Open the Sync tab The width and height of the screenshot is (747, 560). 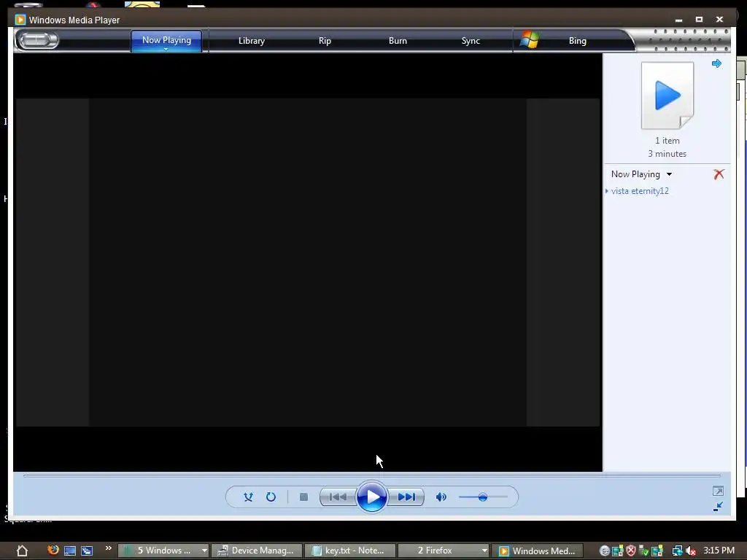click(x=471, y=41)
